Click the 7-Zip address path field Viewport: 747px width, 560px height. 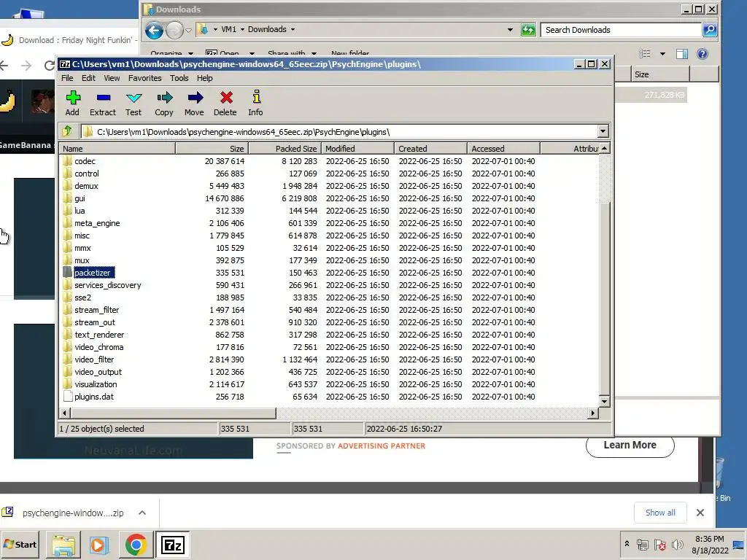(339, 131)
